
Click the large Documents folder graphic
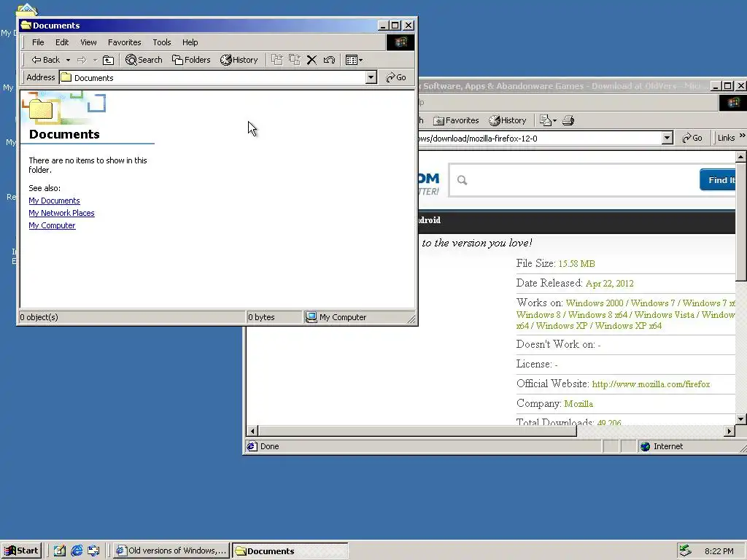pos(42,109)
